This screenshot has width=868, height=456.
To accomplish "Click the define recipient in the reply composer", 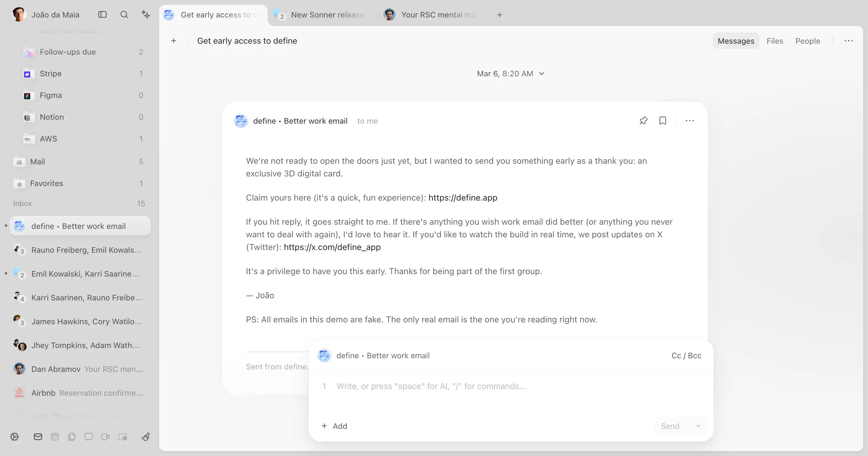I will click(383, 356).
